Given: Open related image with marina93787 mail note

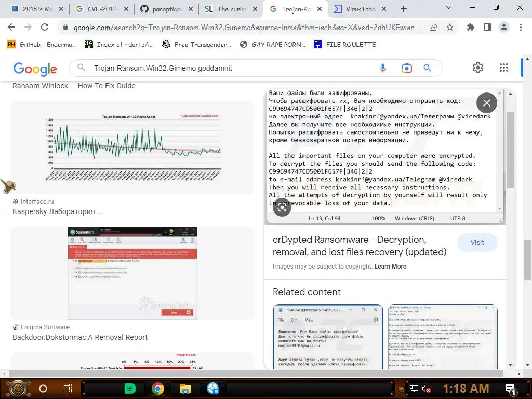Looking at the screenshot, I should point(328,337).
